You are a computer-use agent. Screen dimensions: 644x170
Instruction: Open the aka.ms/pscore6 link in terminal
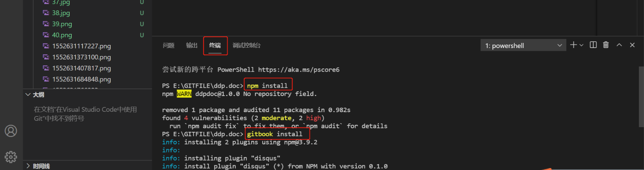[x=299, y=70]
